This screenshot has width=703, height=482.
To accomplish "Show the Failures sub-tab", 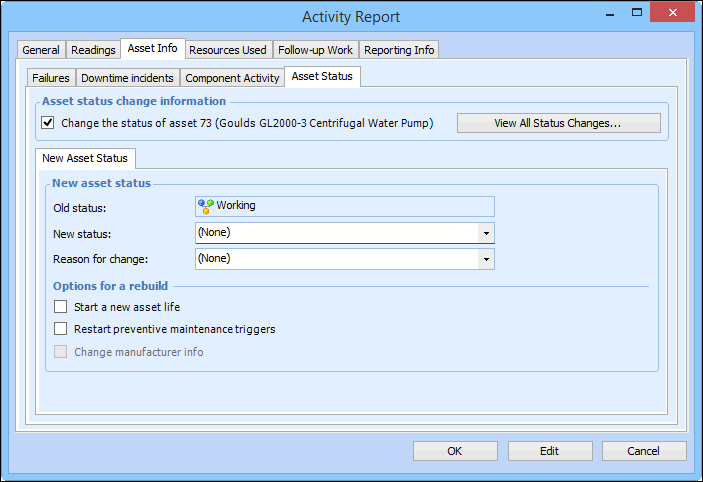I will (51, 78).
